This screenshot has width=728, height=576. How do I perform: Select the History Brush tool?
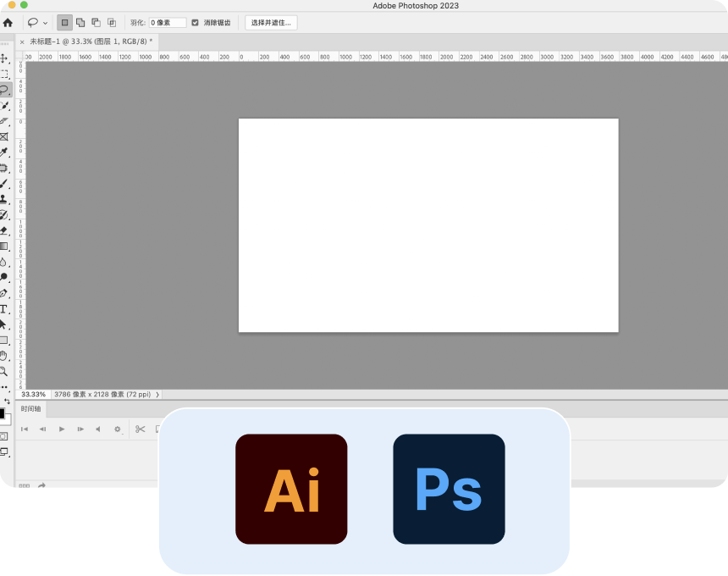click(4, 215)
